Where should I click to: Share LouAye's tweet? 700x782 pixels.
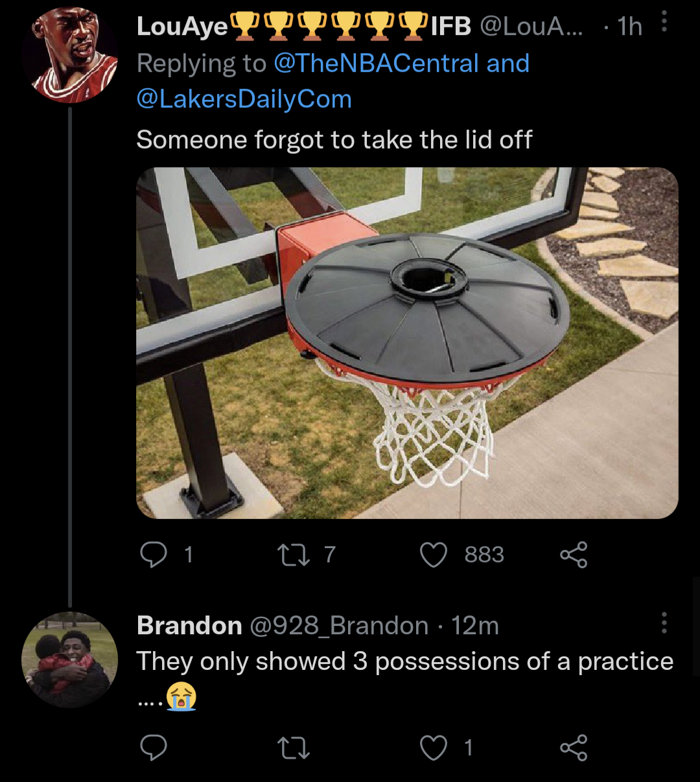point(574,555)
